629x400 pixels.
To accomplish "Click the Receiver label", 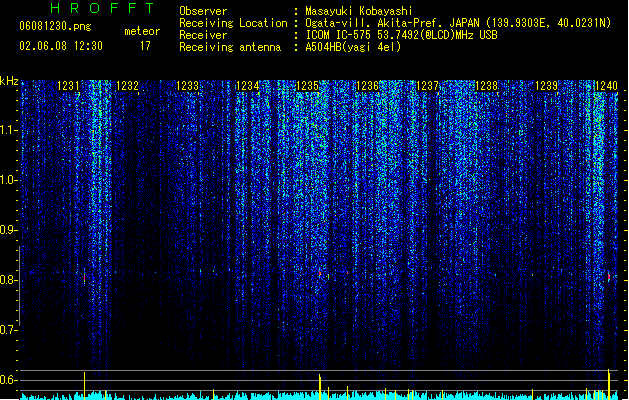I will click(203, 35).
